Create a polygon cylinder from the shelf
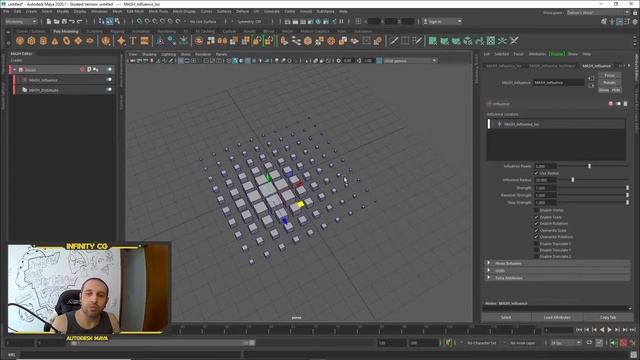The width and height of the screenshot is (640, 360). 43,41
